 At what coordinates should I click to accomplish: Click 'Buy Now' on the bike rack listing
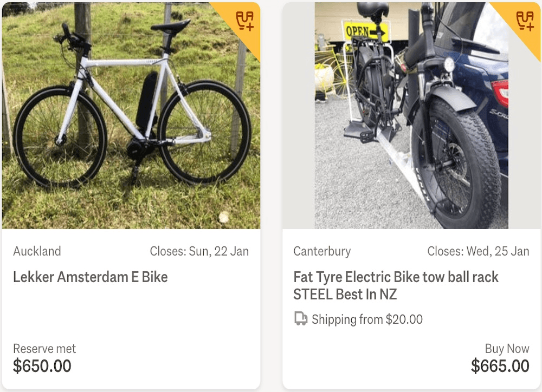click(x=507, y=349)
